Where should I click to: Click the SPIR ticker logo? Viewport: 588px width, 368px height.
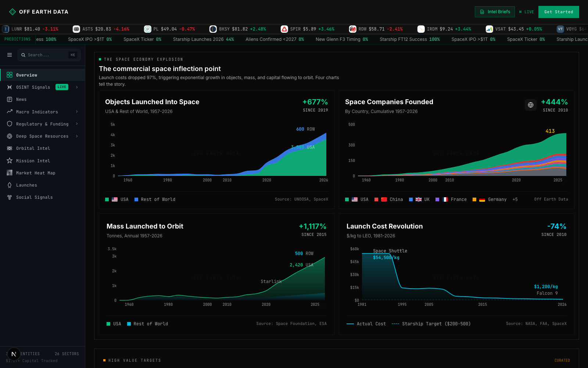pyautogui.click(x=284, y=29)
